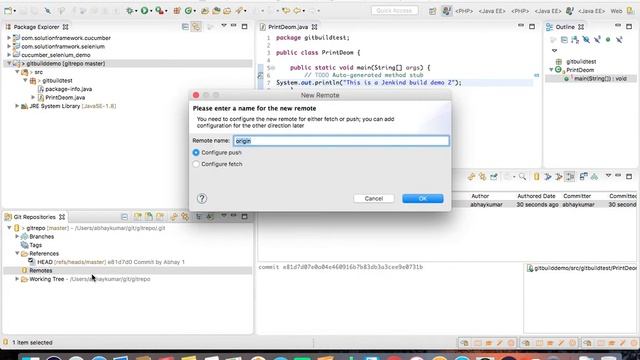Expand cucumber_selenium_demo project
640x360 pixels.
9,55
